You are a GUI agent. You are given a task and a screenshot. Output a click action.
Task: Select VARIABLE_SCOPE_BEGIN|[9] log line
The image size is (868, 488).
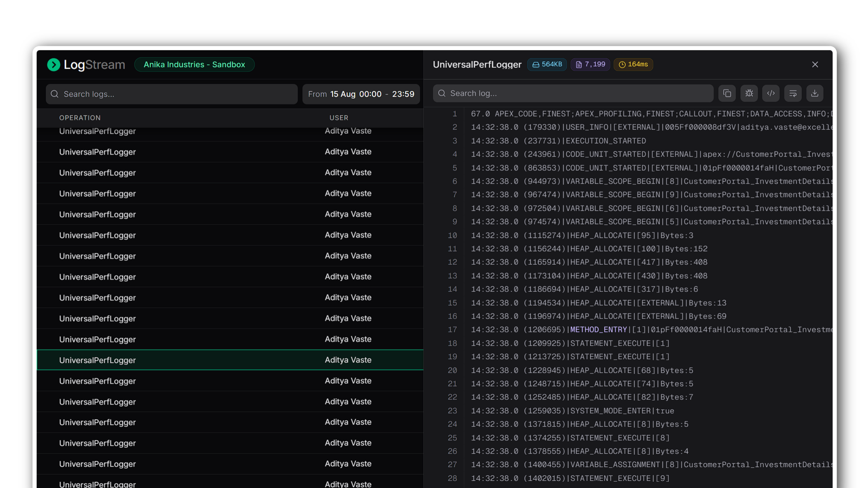(x=651, y=195)
